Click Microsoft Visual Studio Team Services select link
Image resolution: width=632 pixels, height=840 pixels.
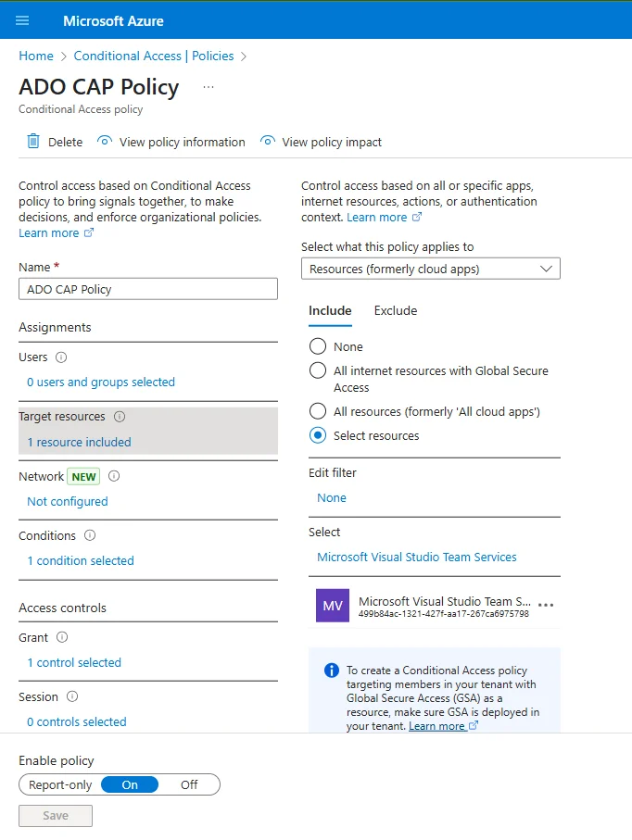point(417,558)
